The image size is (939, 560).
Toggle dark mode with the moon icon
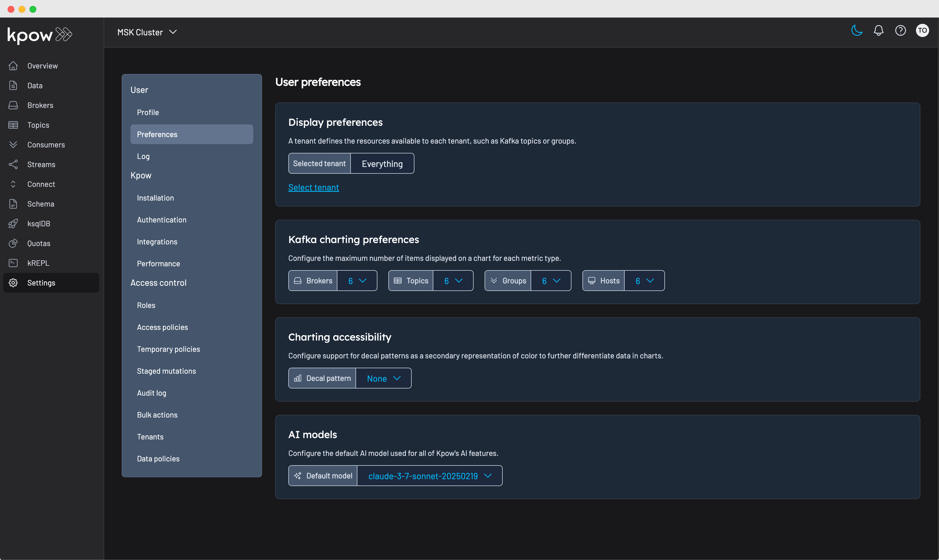tap(856, 31)
